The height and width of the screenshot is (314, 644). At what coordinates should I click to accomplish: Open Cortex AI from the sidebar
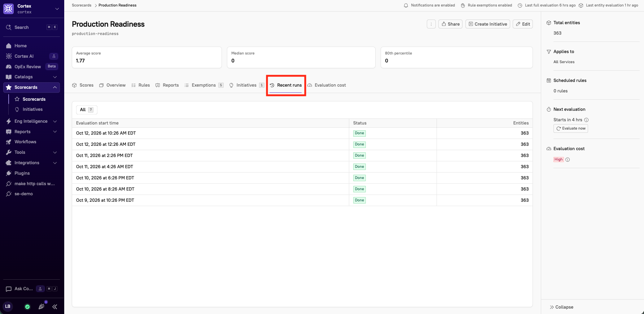[32, 56]
